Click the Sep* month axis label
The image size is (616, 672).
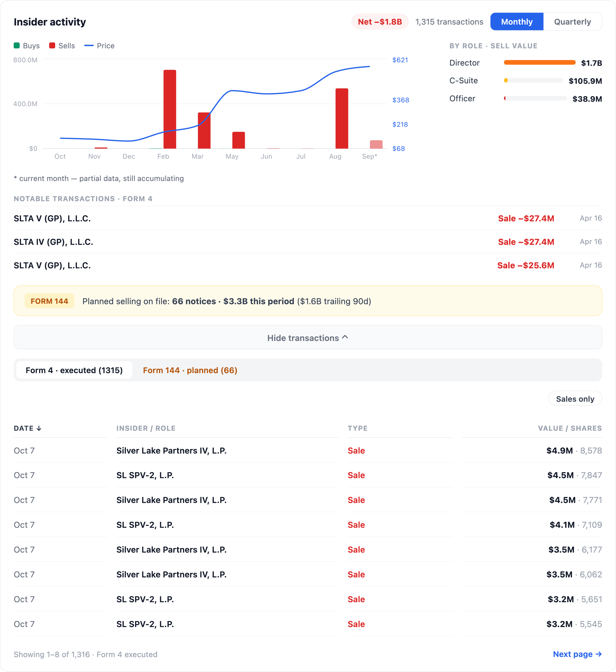coord(369,156)
